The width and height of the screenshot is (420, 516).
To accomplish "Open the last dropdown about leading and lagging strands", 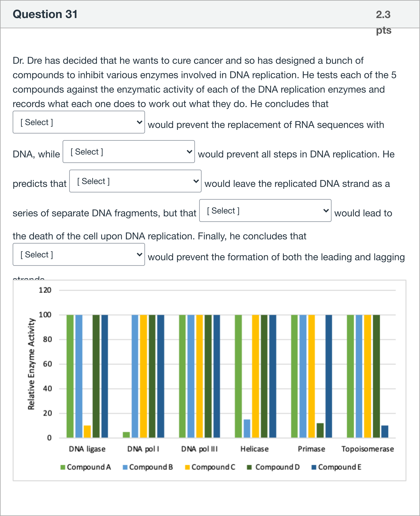I will (79, 254).
